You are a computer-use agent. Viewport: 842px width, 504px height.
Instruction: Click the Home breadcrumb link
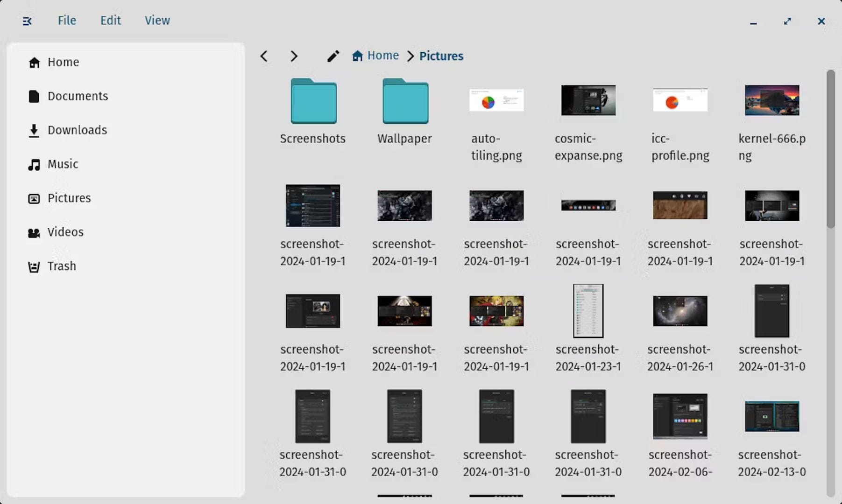click(x=382, y=55)
